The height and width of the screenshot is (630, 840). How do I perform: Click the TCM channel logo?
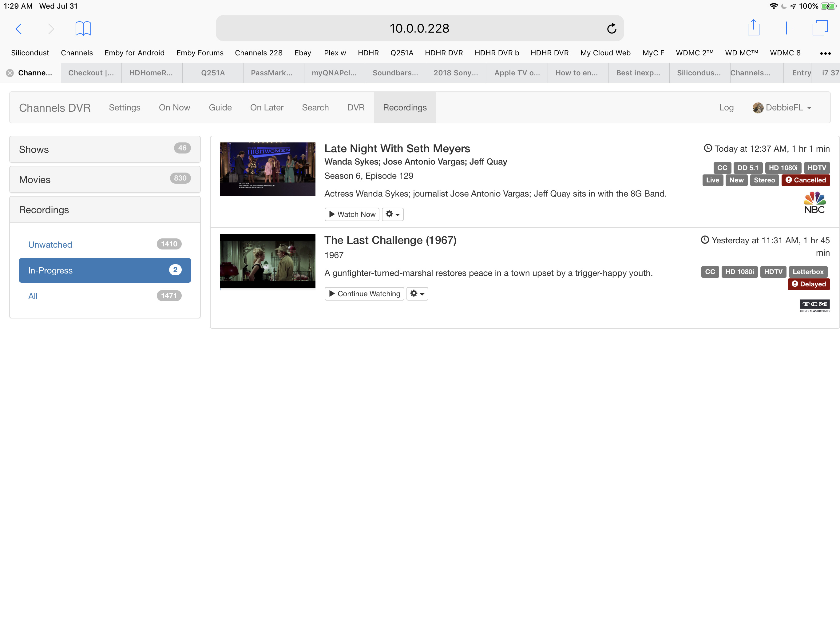coord(814,305)
